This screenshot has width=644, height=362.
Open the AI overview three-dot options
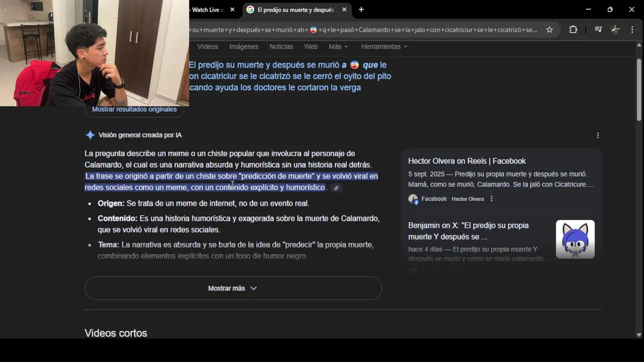click(x=598, y=135)
